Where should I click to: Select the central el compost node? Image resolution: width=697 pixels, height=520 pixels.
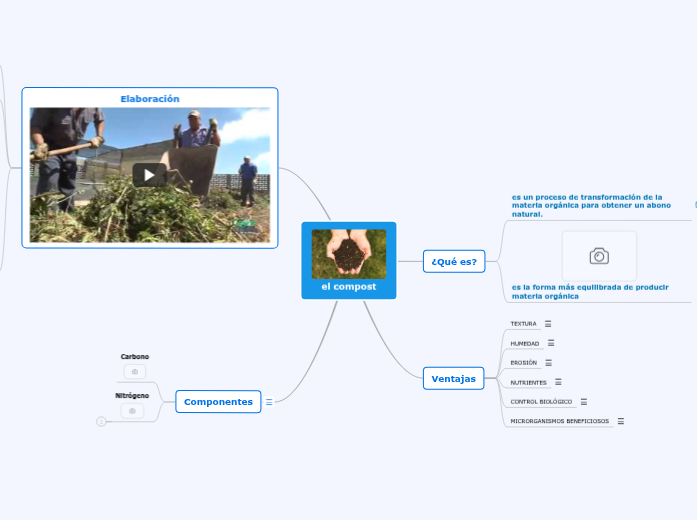(x=348, y=287)
